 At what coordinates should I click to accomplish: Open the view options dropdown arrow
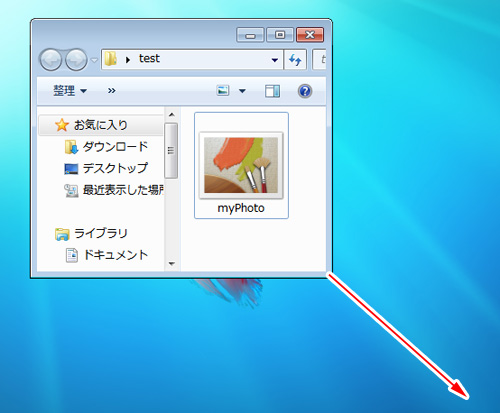pyautogui.click(x=242, y=91)
